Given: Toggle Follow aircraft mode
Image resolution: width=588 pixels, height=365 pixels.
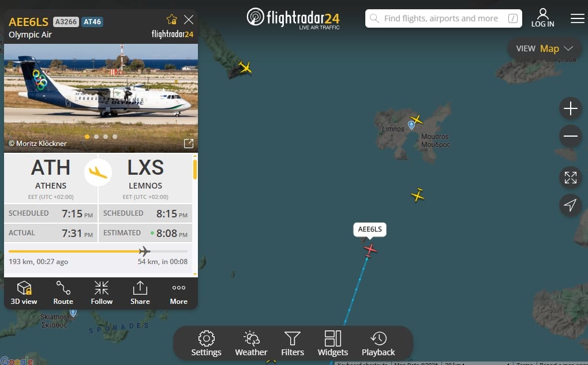Looking at the screenshot, I should (102, 293).
